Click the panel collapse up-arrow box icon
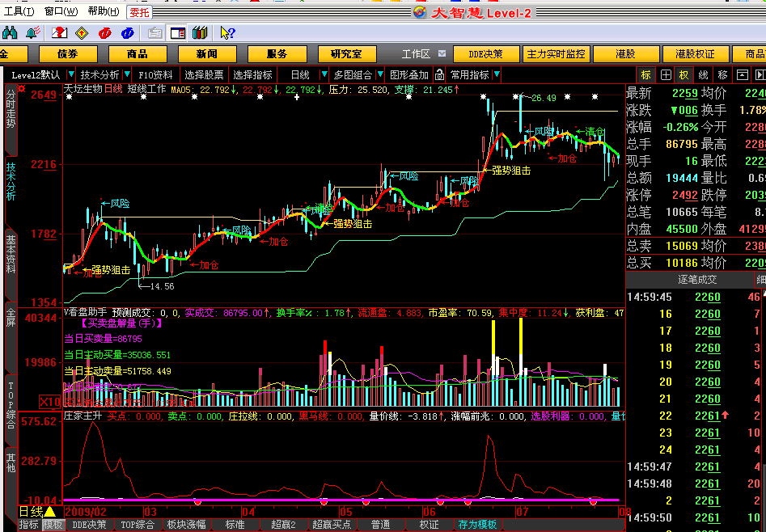 tap(743, 74)
